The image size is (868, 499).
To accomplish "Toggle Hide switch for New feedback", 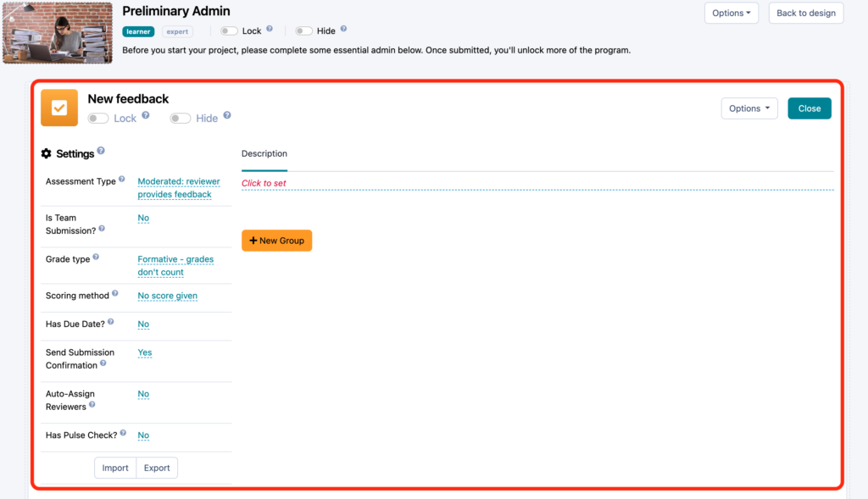I will click(x=181, y=119).
